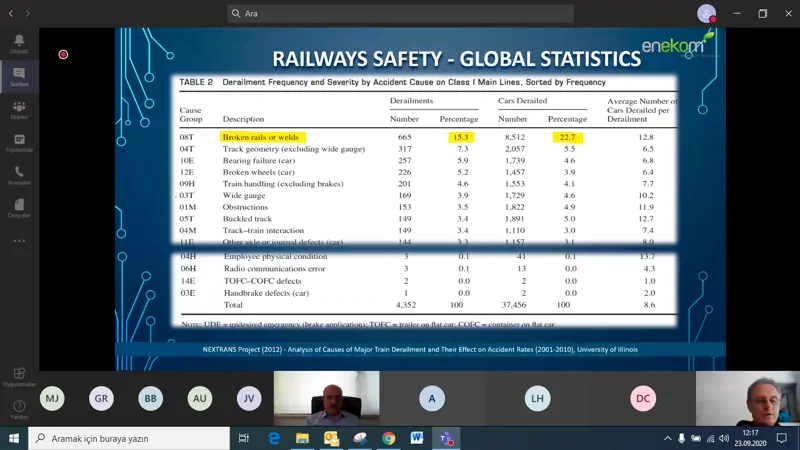The height and width of the screenshot is (450, 800).
Task: Open the Calls phone icon
Action: click(x=19, y=175)
